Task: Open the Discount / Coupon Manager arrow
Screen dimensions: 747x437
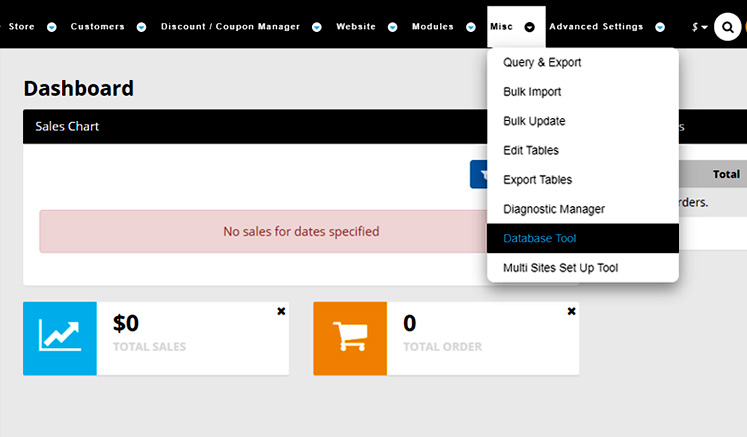Action: point(317,27)
